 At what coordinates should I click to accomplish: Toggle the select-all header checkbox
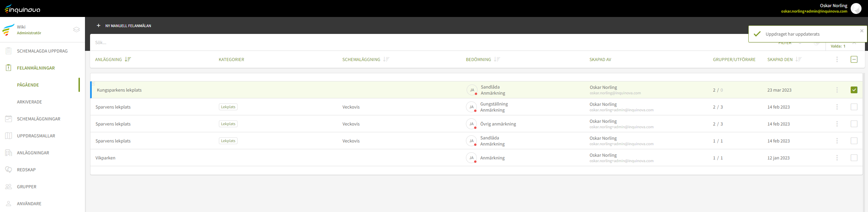click(854, 59)
